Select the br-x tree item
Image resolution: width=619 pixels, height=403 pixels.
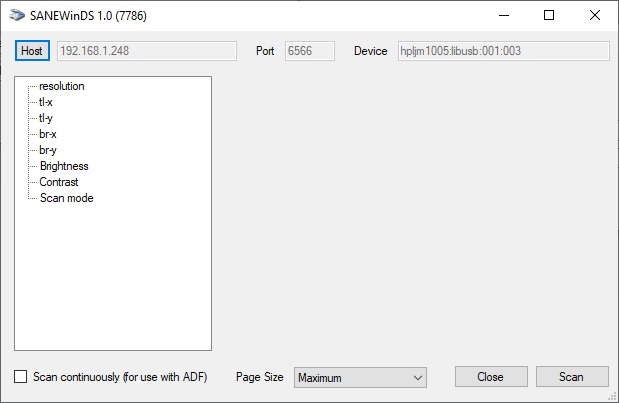[x=47, y=134]
